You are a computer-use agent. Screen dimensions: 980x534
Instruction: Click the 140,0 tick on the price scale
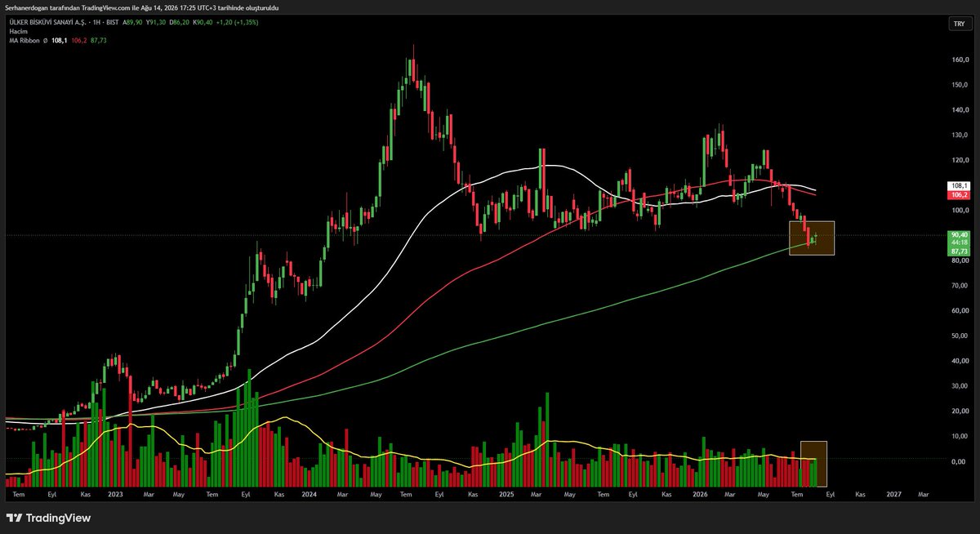click(959, 110)
